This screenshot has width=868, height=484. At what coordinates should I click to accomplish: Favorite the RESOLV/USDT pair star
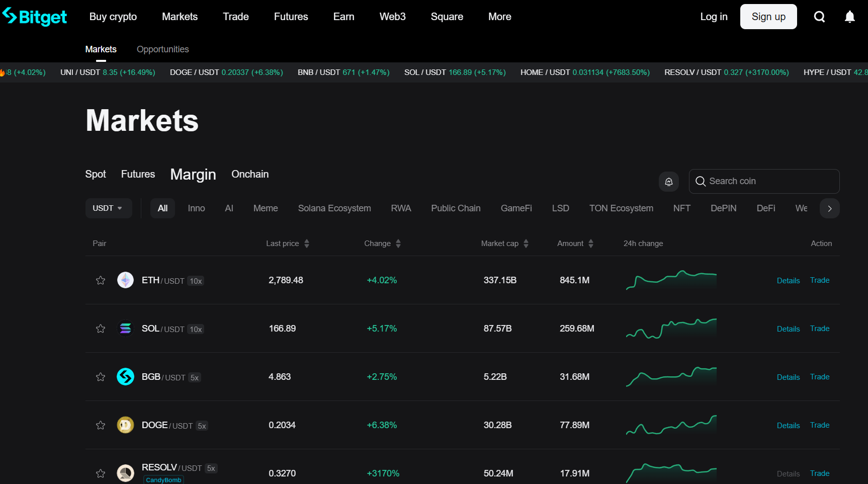pos(101,473)
